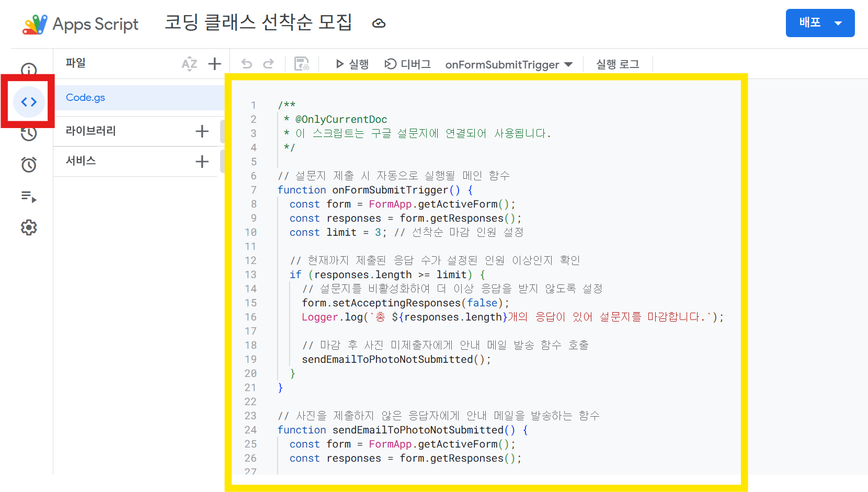868x492 pixels.
Task: Click comment '// 마감 후 사진 미제출자에게 안내 메일 발송 함수 호출'
Action: [446, 345]
